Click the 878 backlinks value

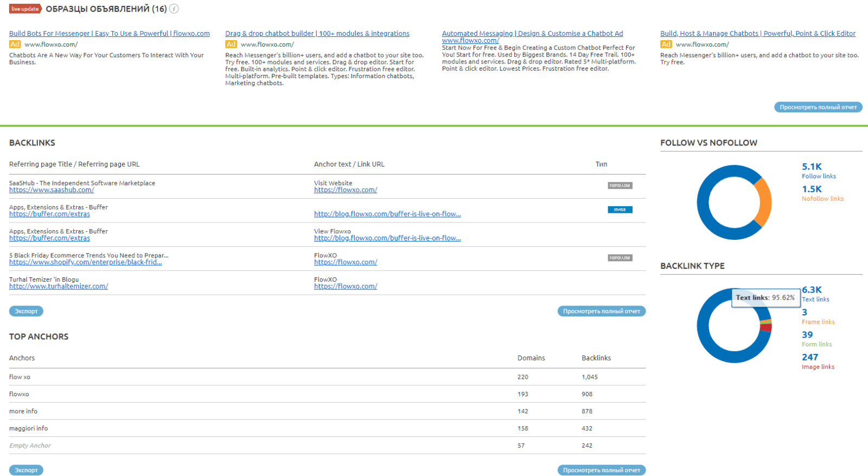587,411
